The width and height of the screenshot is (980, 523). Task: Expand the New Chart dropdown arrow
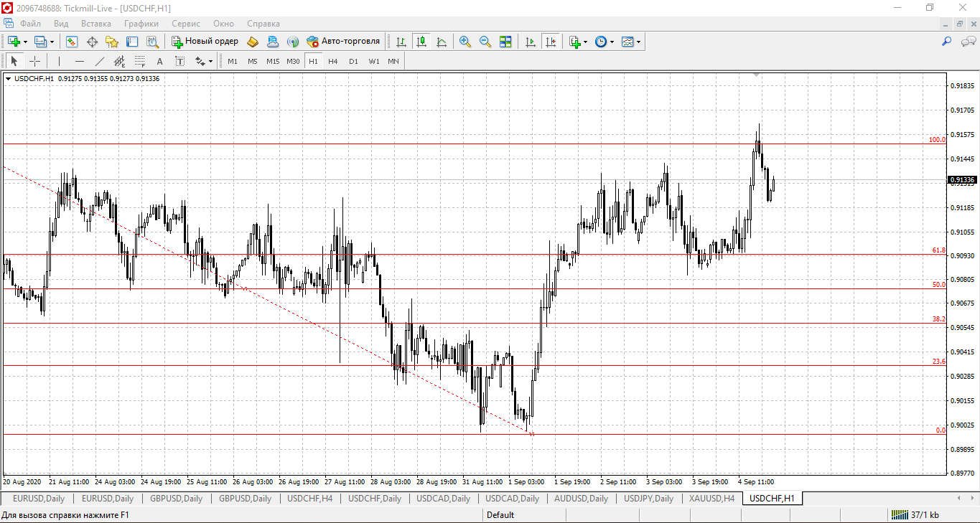(x=25, y=42)
